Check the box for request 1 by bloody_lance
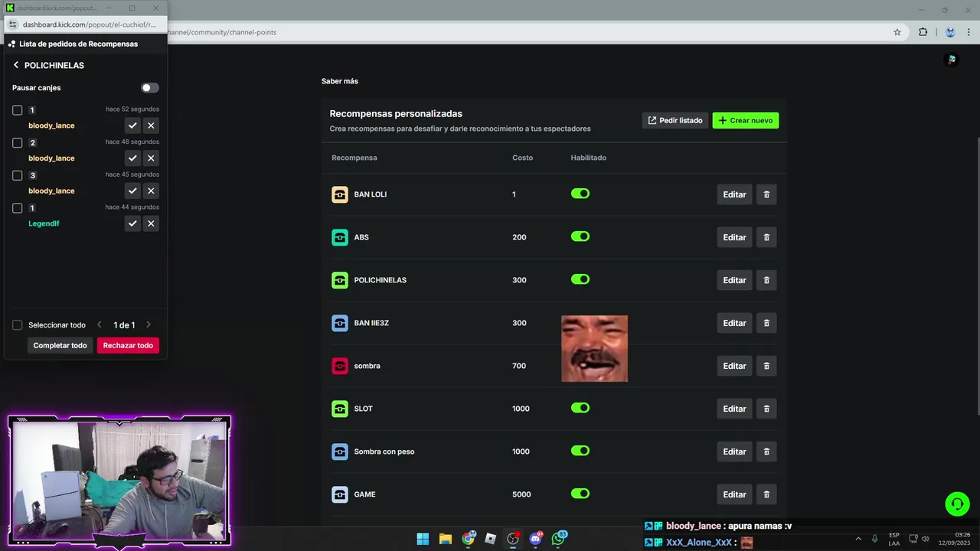This screenshot has height=551, width=980. click(x=18, y=110)
